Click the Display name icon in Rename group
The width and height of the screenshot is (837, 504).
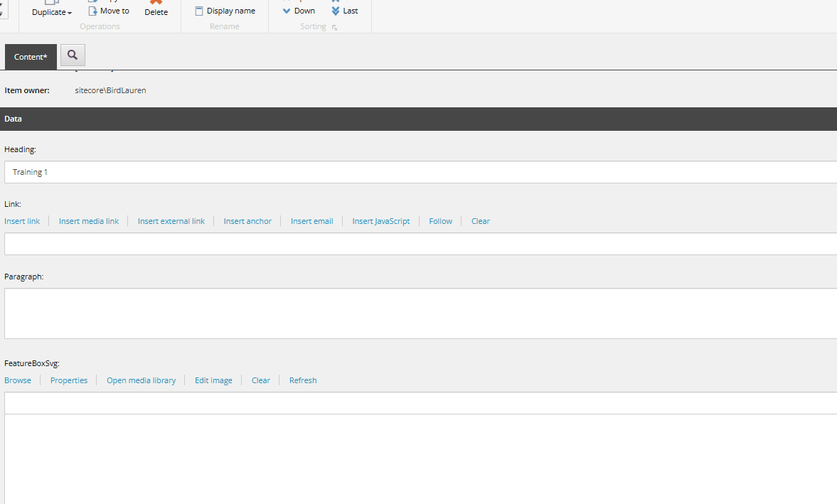coord(200,10)
